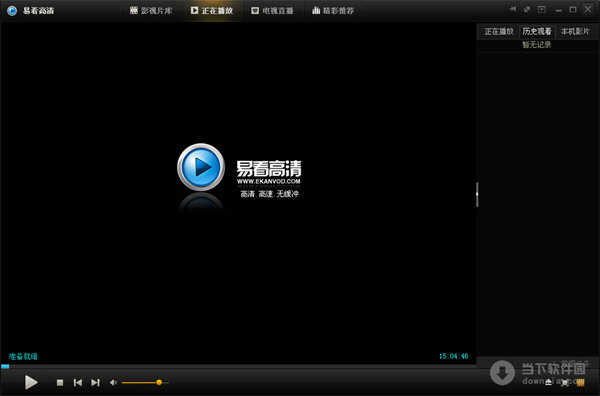Click the WWW.EKANVOD.COM text
Image resolution: width=600 pixels, height=396 pixels.
point(268,181)
